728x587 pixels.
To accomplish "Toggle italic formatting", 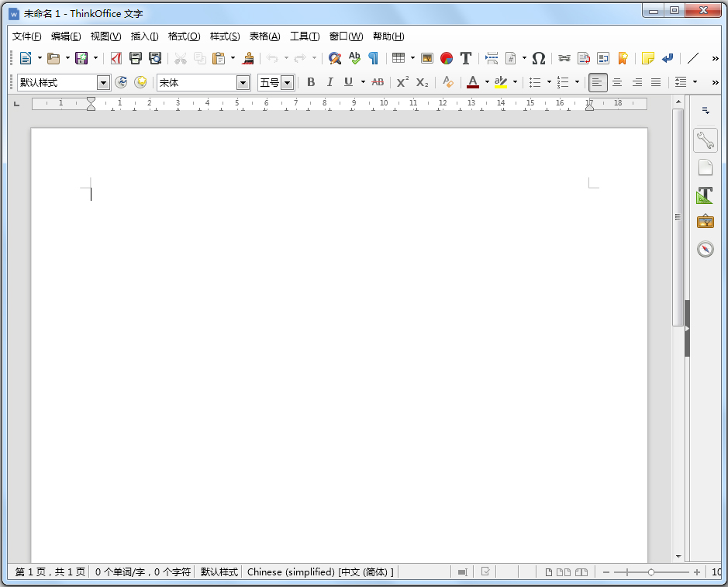I will [329, 82].
